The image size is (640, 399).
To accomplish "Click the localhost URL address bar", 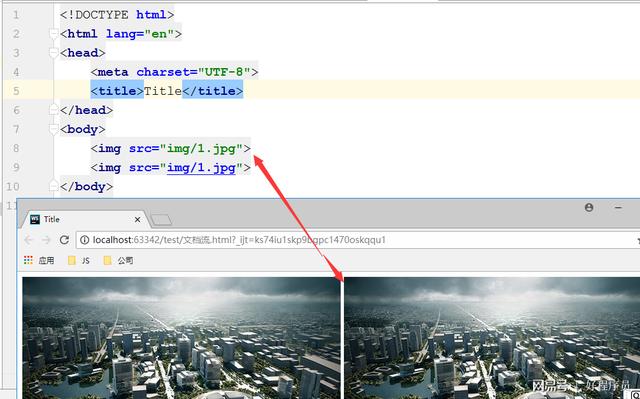I will coord(357,240).
